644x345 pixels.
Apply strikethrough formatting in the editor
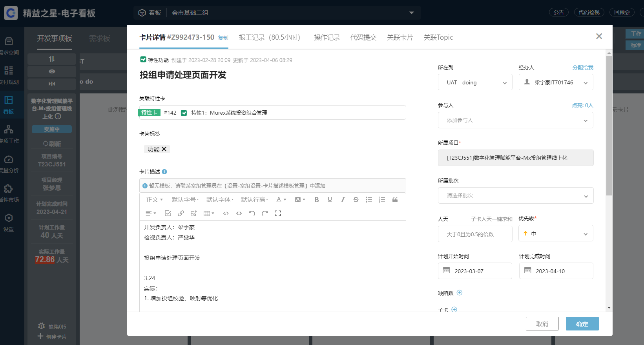coord(356,200)
